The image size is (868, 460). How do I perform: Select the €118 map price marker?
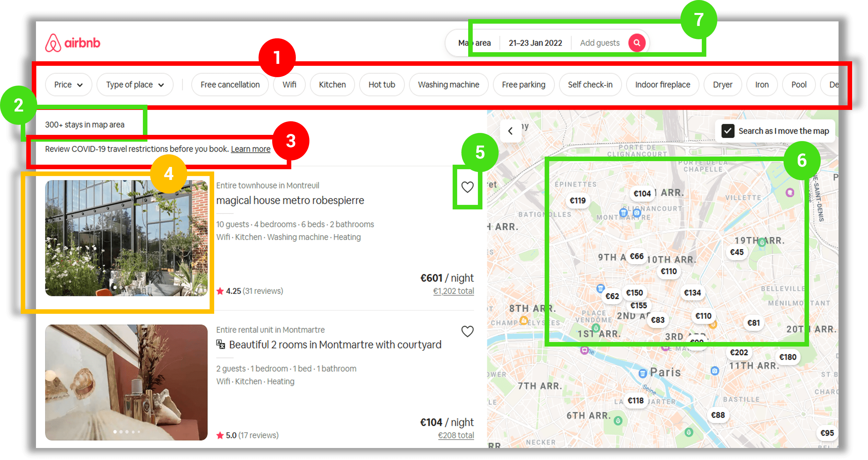635,401
